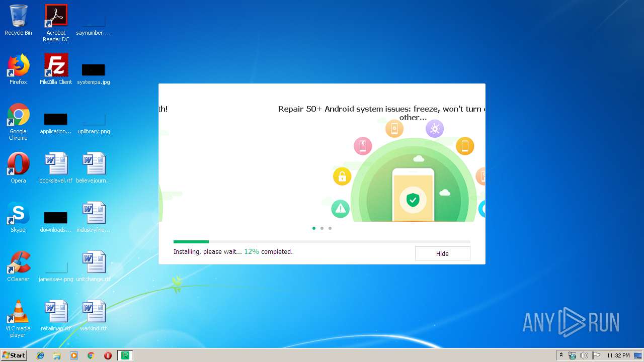This screenshot has height=362, width=644.
Task: Click the purple gear feature icon
Action: [435, 129]
